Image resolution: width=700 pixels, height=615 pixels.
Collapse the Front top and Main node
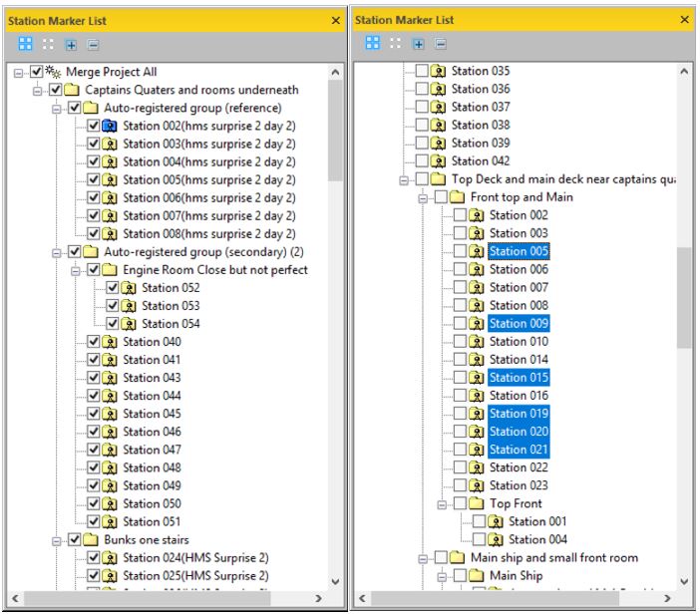pos(423,198)
